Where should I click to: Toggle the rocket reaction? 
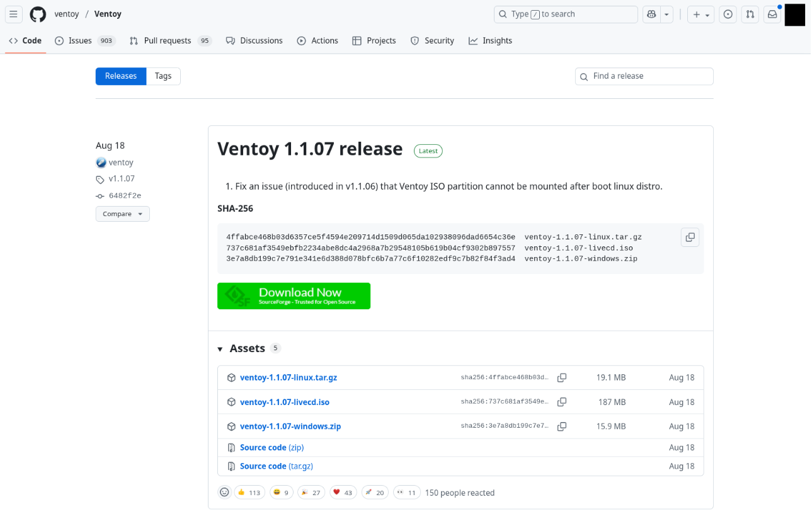(375, 493)
